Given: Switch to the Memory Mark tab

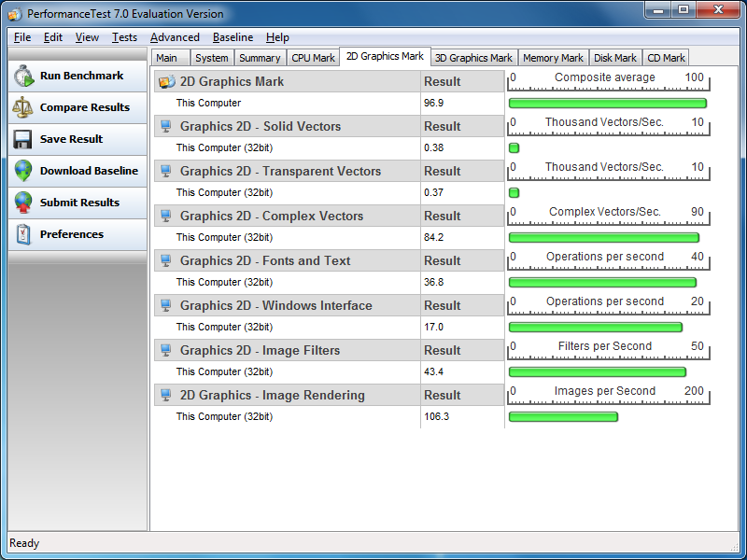Looking at the screenshot, I should [x=553, y=58].
